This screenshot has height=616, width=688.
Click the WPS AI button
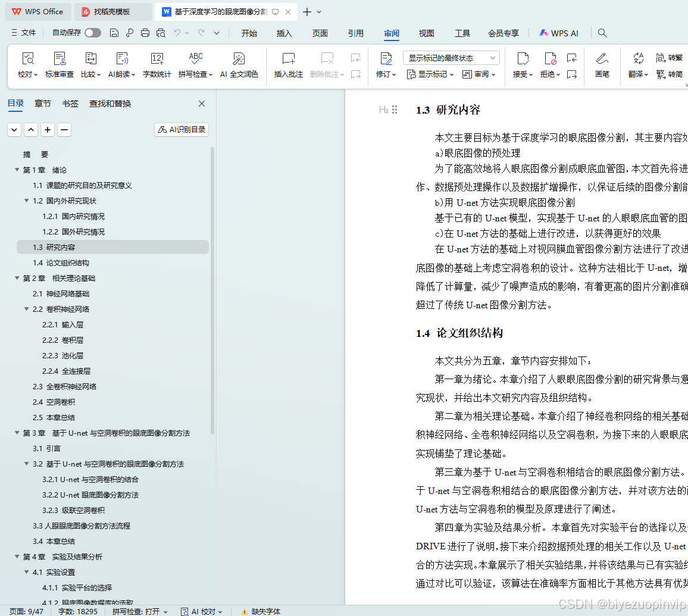click(559, 33)
